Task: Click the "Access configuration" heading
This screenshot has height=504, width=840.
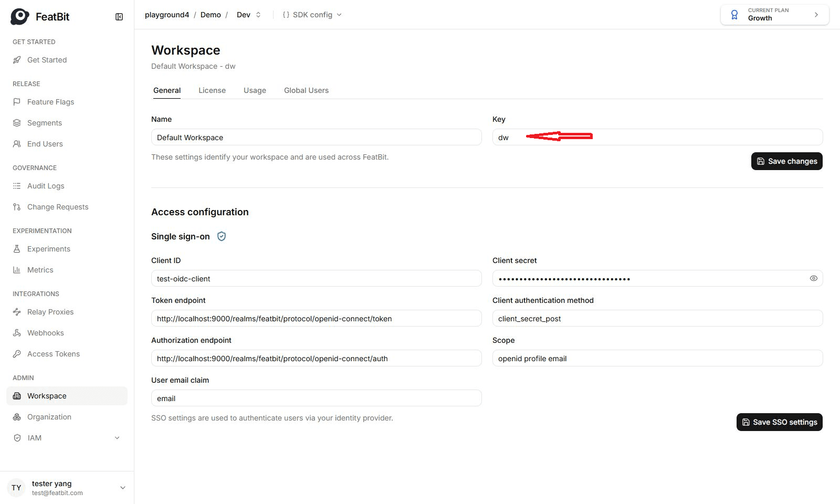Action: [x=200, y=212]
